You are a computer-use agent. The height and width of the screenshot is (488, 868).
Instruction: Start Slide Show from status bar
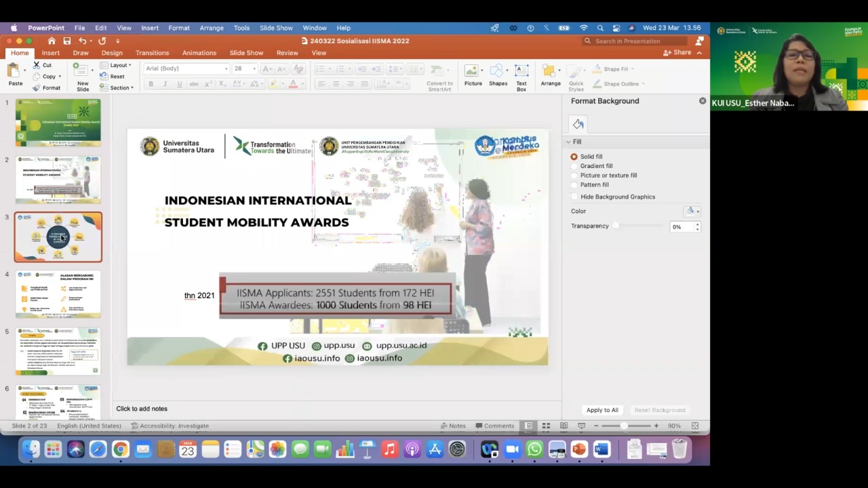click(581, 426)
